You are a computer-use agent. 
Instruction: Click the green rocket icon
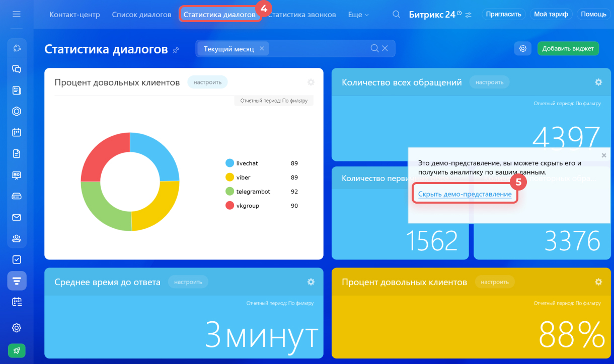(17, 350)
